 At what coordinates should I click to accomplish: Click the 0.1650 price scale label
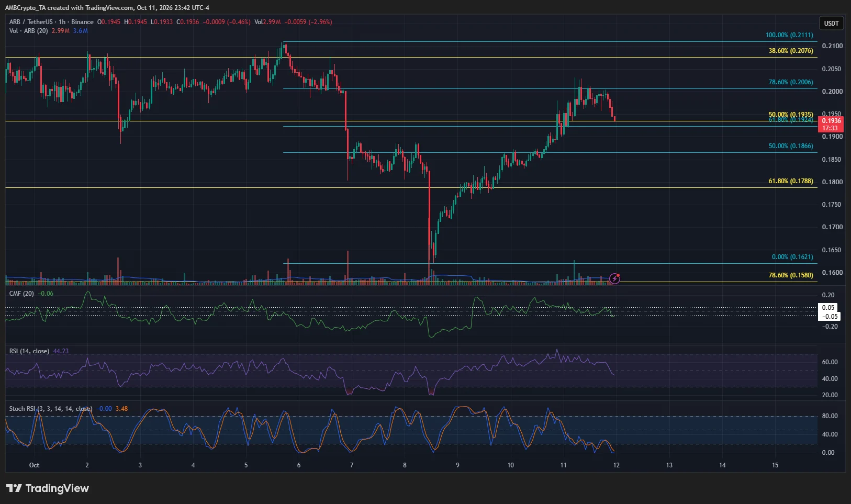point(832,250)
